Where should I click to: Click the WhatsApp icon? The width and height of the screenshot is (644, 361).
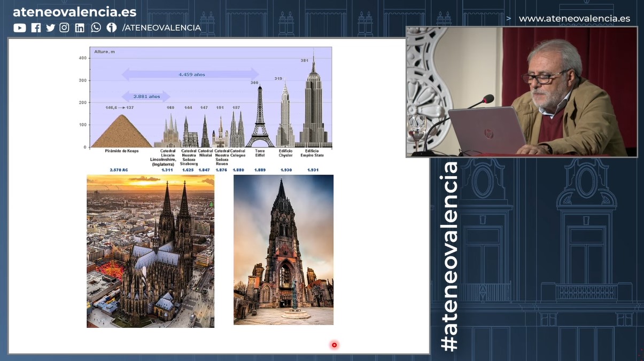point(96,28)
